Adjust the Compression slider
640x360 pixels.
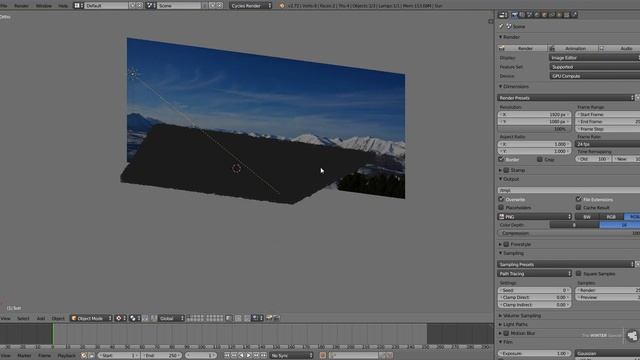pos(569,233)
